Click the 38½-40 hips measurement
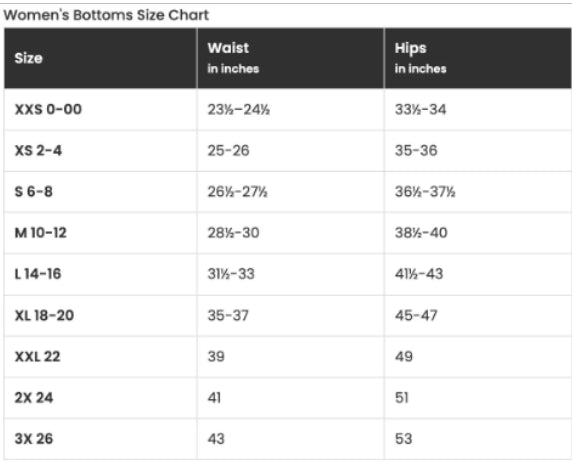 [x=421, y=233]
